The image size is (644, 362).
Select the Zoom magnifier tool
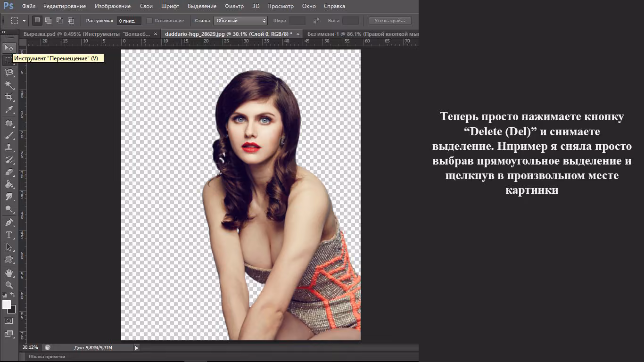[9, 285]
